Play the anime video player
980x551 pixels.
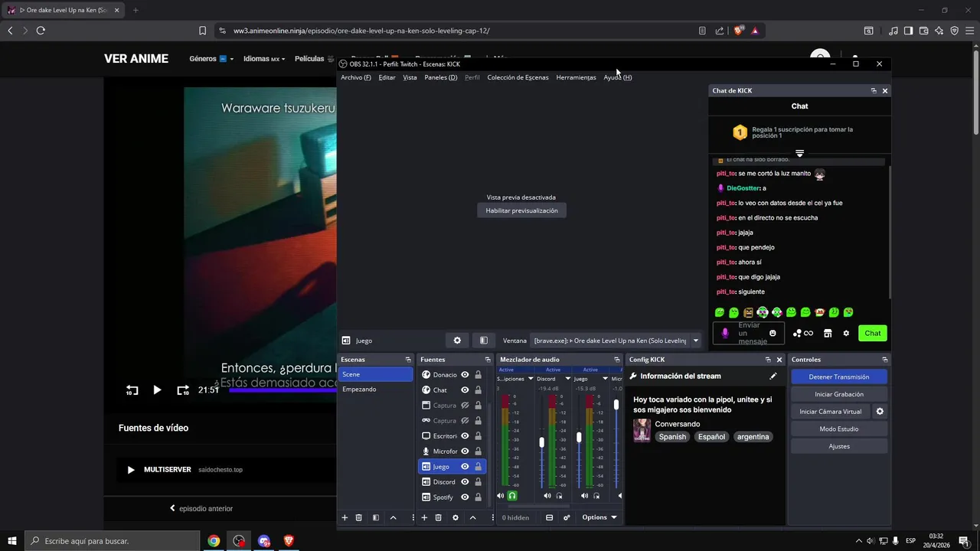(x=157, y=390)
